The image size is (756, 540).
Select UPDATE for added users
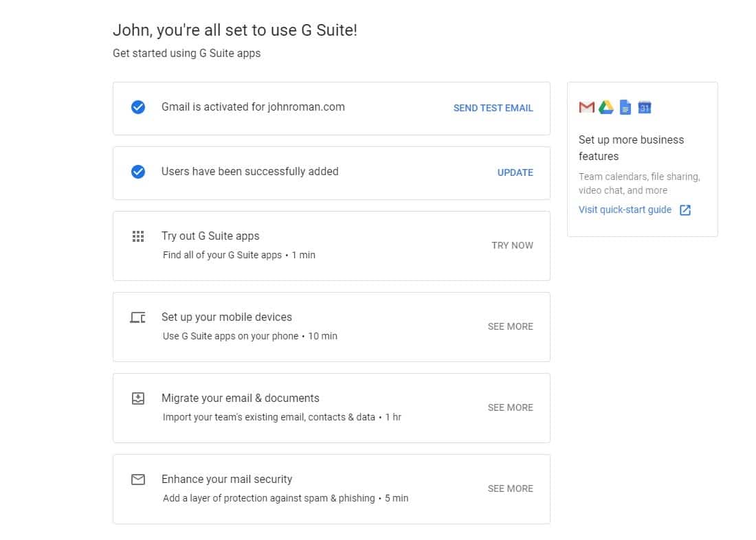[x=515, y=172]
